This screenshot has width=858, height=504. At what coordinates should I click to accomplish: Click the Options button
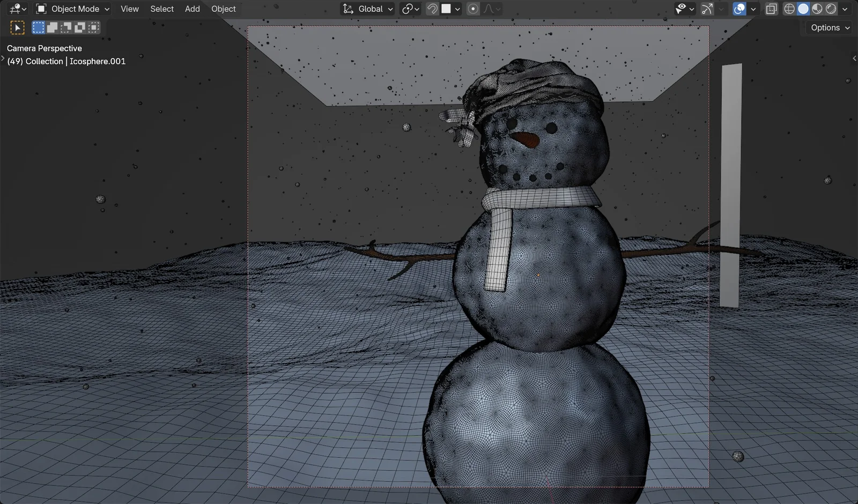826,27
